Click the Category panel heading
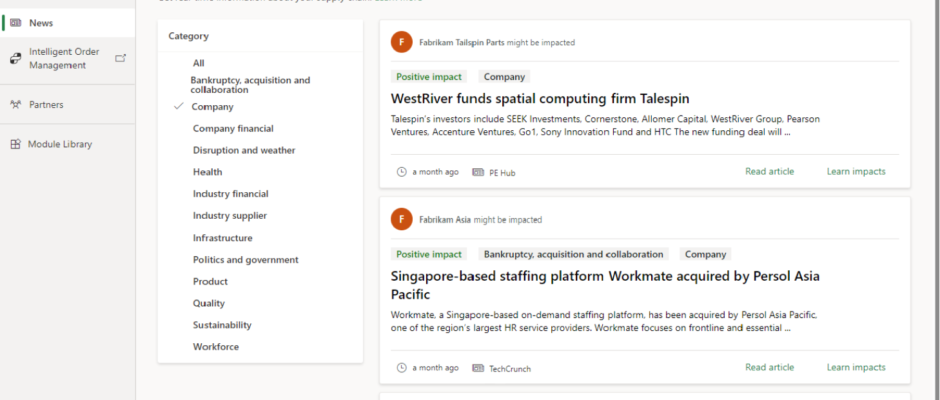Viewport: 940px width, 400px height. 189,36
